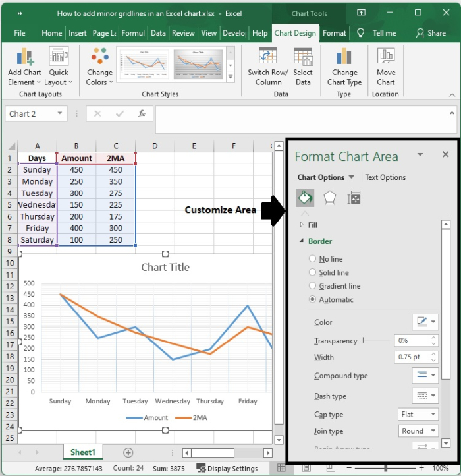Screen dimensions: 461x476
Task: Click Insert Function fx icon
Action: click(x=142, y=114)
